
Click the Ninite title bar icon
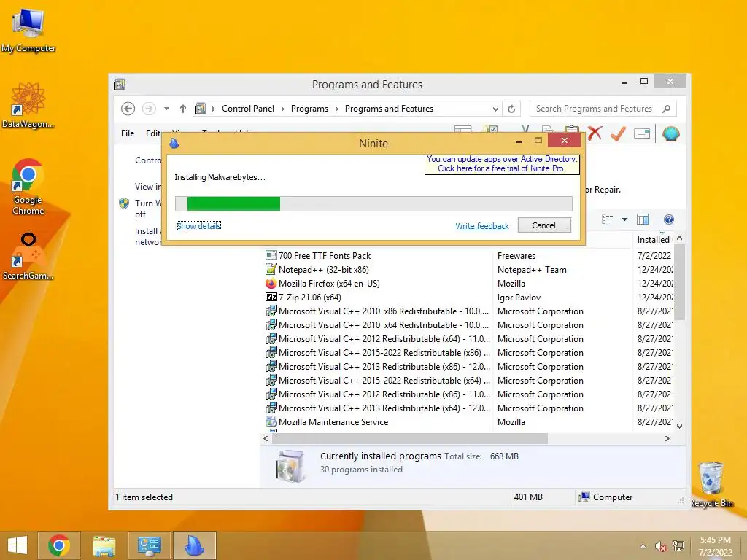click(174, 143)
